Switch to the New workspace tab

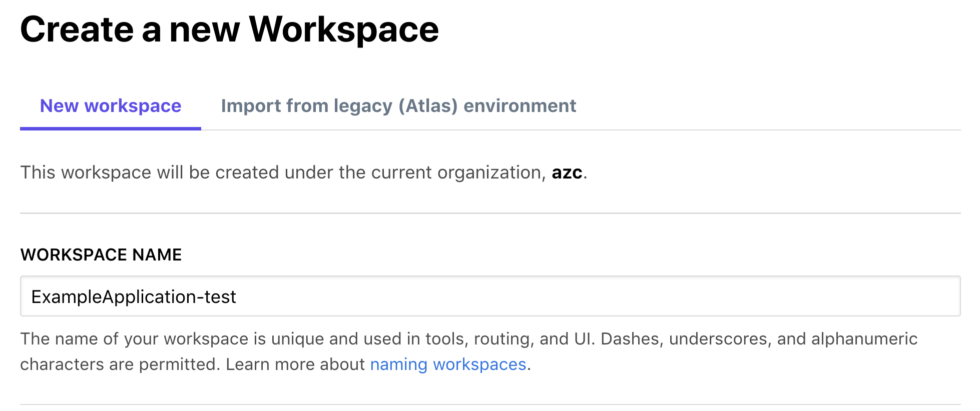[x=111, y=106]
